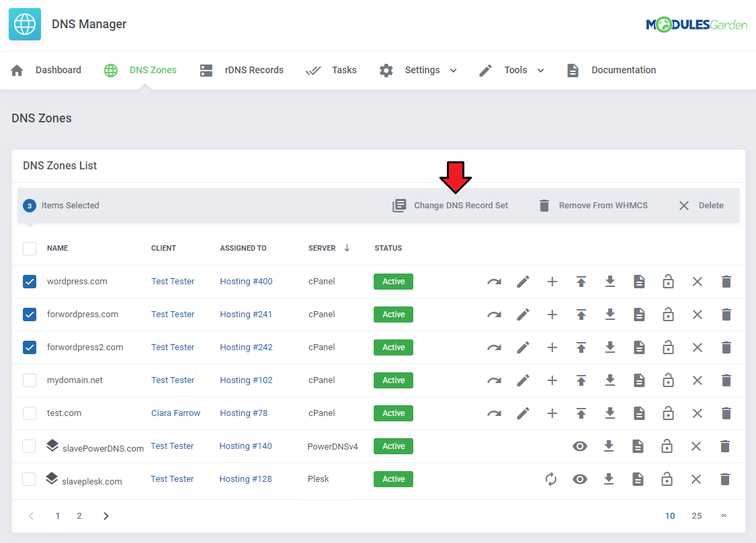756x543 pixels.
Task: Click upload icon in mydomain.net row
Action: pyautogui.click(x=581, y=380)
